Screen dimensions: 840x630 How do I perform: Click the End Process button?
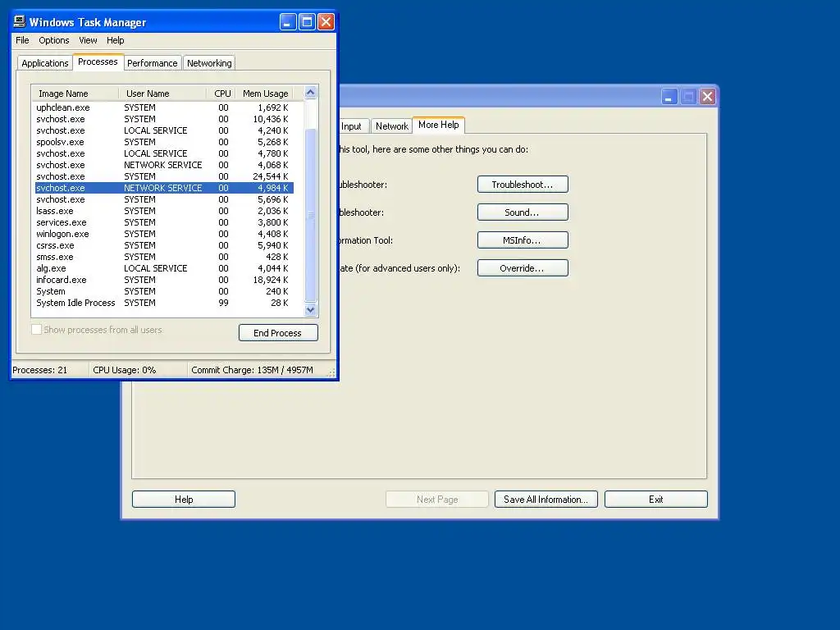(278, 333)
